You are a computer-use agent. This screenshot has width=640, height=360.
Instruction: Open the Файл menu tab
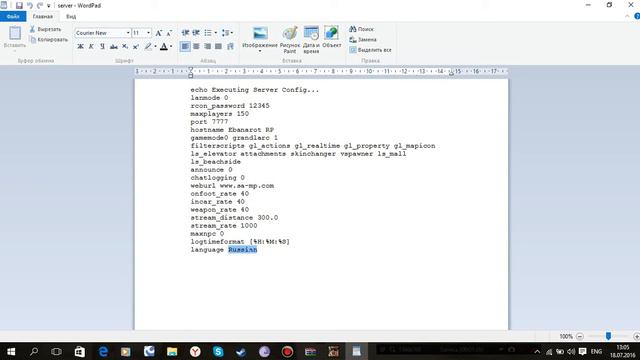[x=13, y=16]
